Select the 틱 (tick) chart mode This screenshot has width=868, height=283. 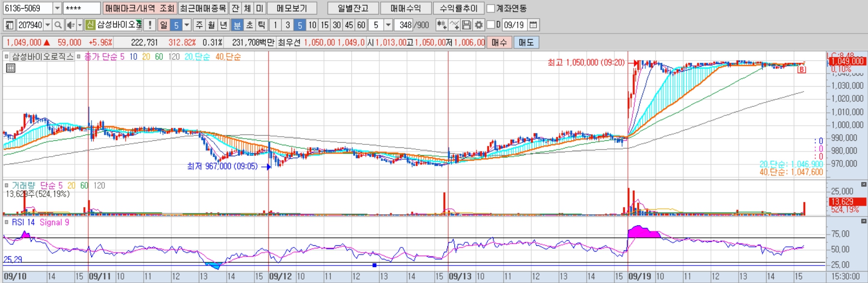262,25
